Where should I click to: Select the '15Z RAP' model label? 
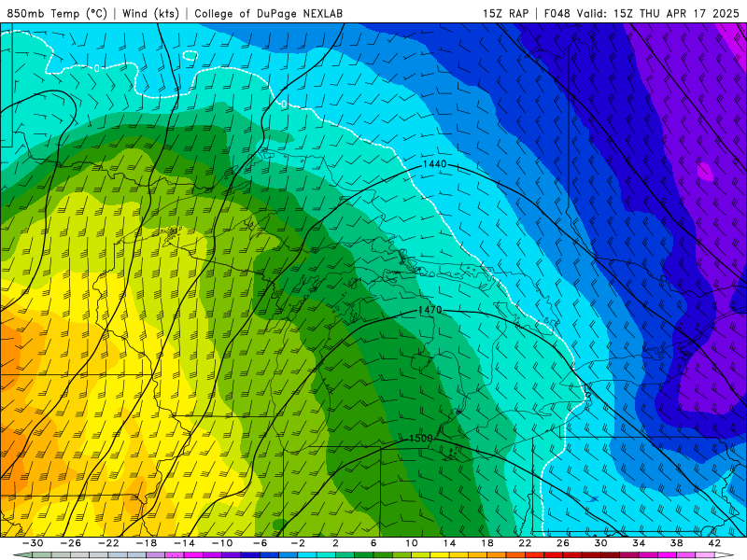click(505, 13)
